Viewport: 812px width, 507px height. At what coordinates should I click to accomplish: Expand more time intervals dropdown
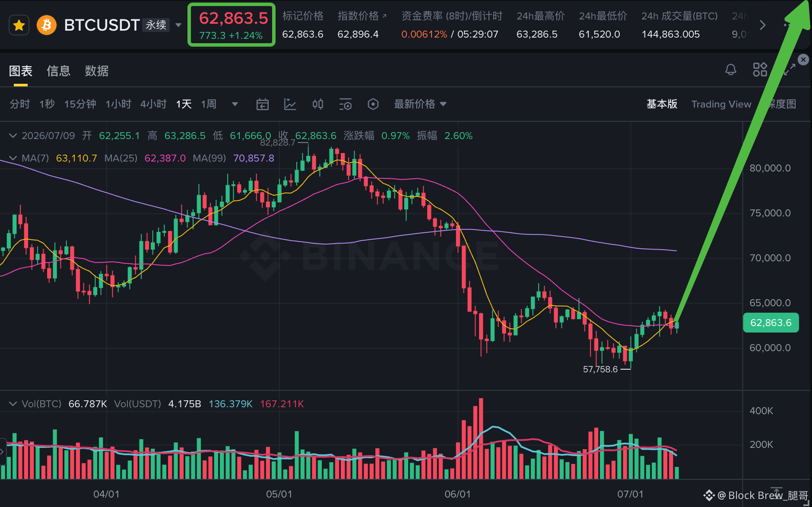point(235,104)
